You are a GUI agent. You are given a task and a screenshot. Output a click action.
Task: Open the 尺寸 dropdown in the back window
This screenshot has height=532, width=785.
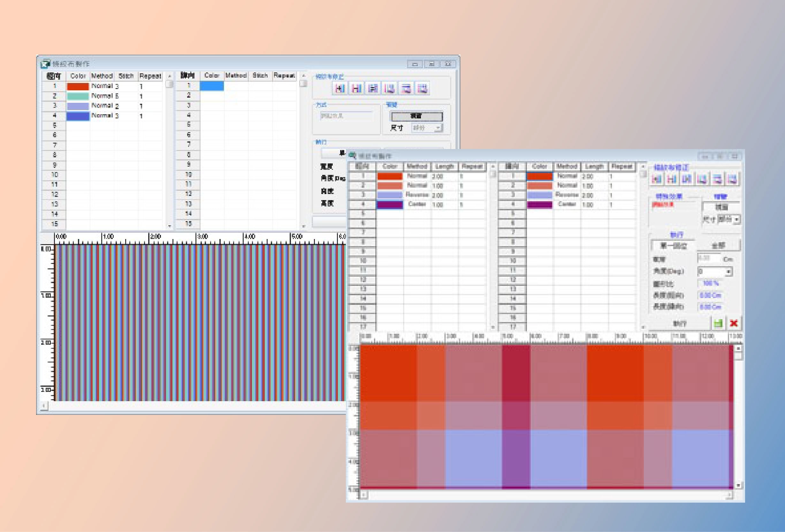(438, 128)
